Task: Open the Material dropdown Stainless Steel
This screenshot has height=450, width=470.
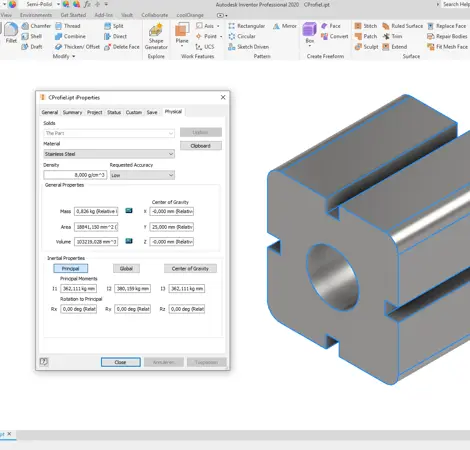Action: 109,154
